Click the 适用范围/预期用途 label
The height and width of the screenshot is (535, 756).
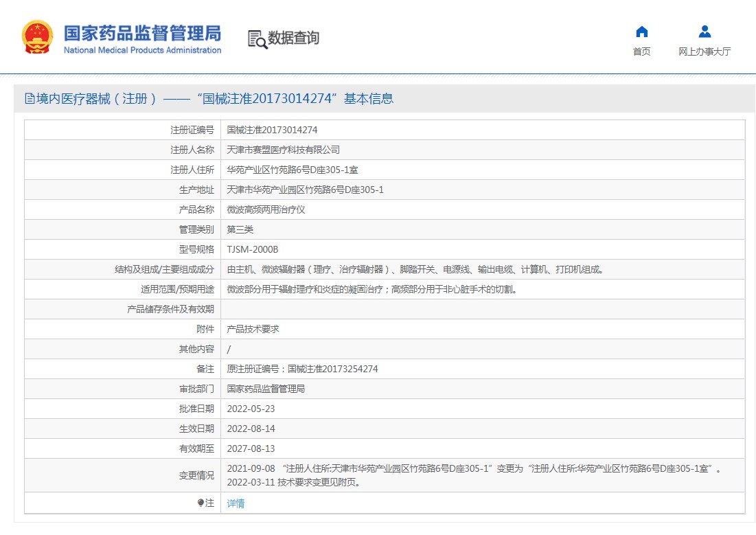177,289
